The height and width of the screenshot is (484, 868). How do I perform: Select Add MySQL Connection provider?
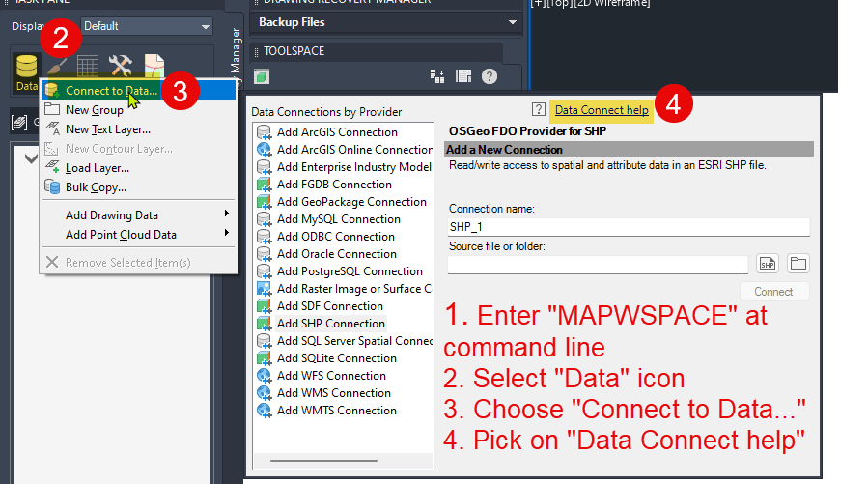[339, 218]
